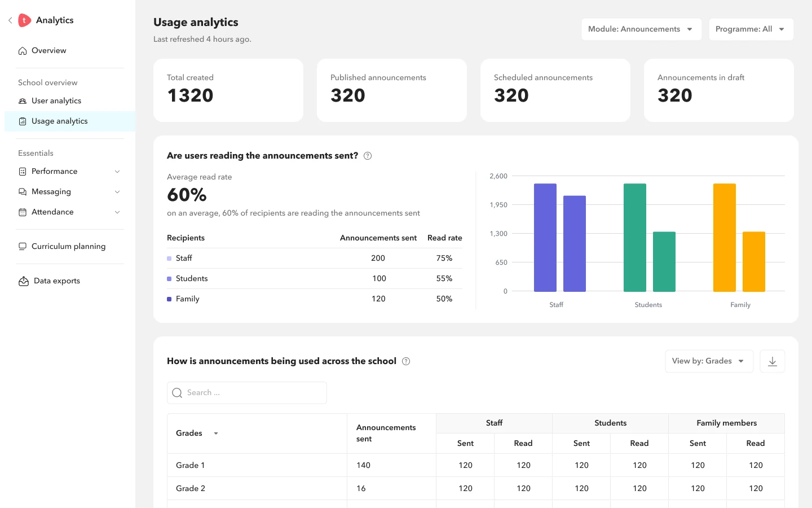
Task: Expand the Messaging section chevron
Action: pyautogui.click(x=117, y=192)
